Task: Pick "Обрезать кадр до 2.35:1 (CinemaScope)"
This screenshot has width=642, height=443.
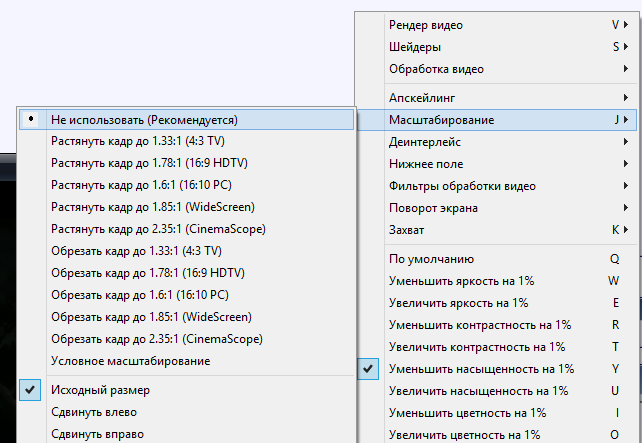Action: pyautogui.click(x=157, y=339)
